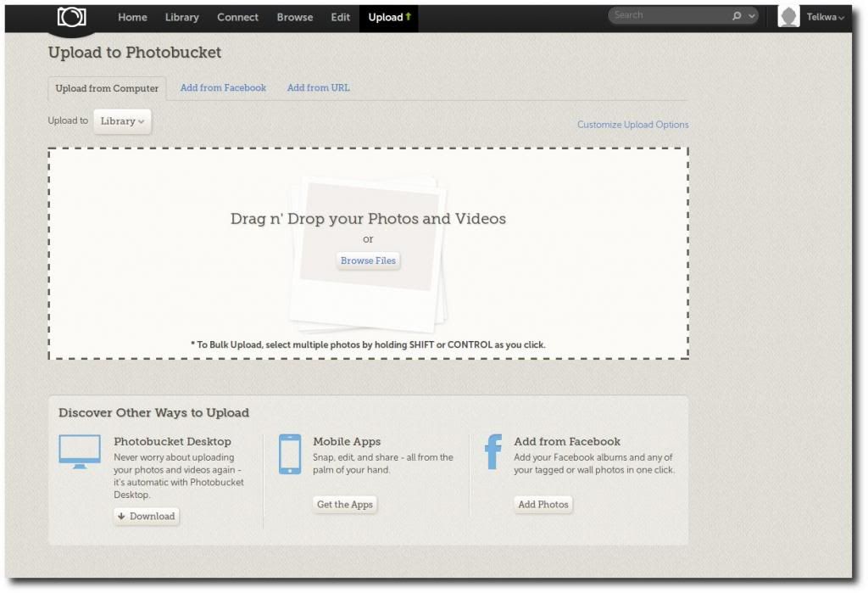The width and height of the screenshot is (868, 593).
Task: Click the Add Photos button
Action: pyautogui.click(x=543, y=505)
